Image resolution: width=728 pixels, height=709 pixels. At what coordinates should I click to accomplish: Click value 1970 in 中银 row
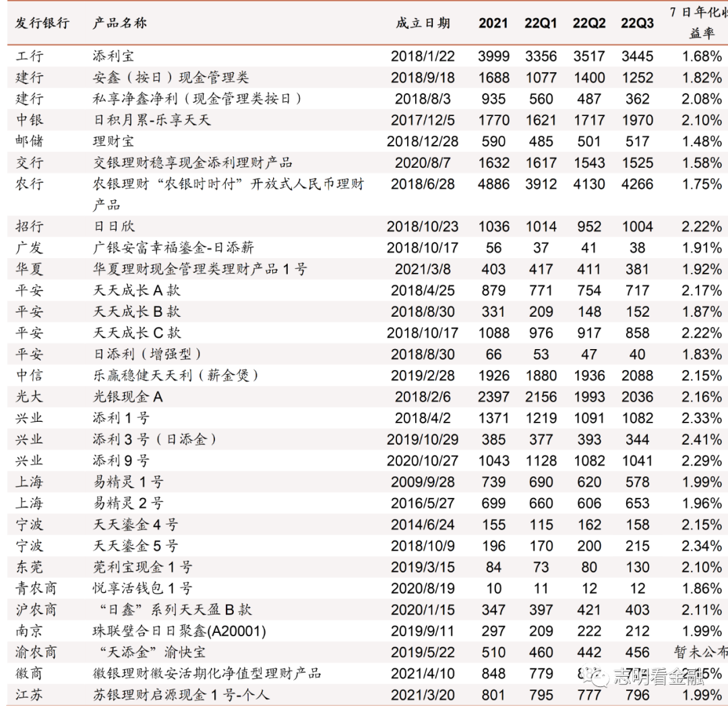tap(638, 120)
